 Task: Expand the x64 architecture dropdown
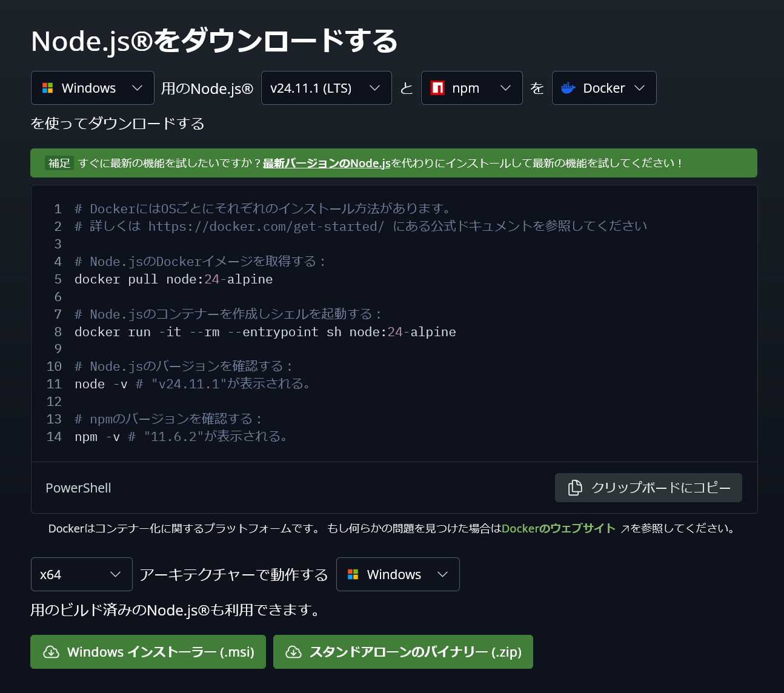[x=81, y=574]
